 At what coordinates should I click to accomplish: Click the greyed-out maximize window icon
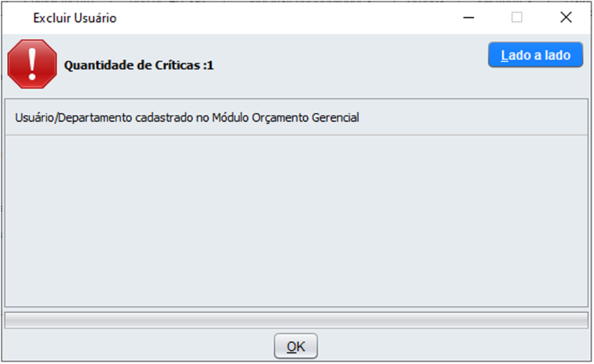(517, 18)
